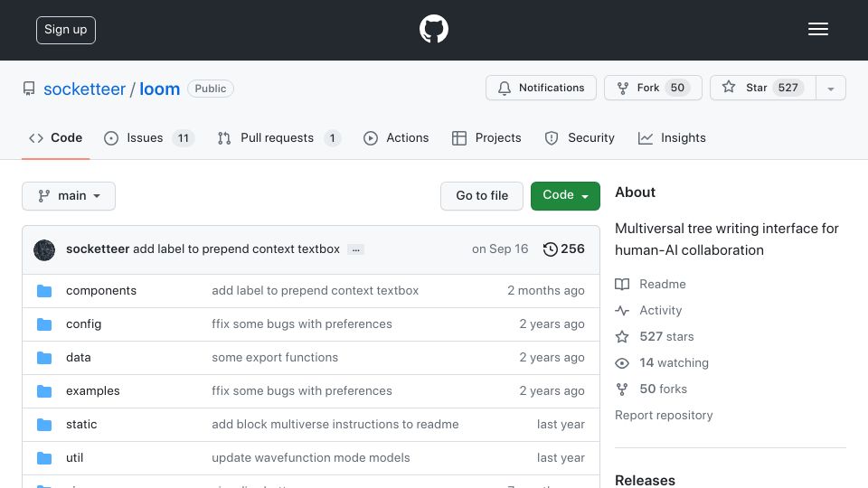Open the Actions tab

396,137
